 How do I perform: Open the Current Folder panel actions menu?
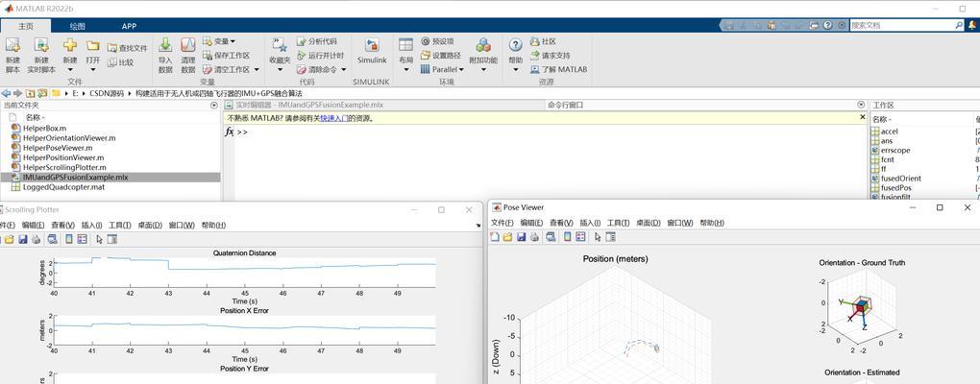click(x=215, y=106)
